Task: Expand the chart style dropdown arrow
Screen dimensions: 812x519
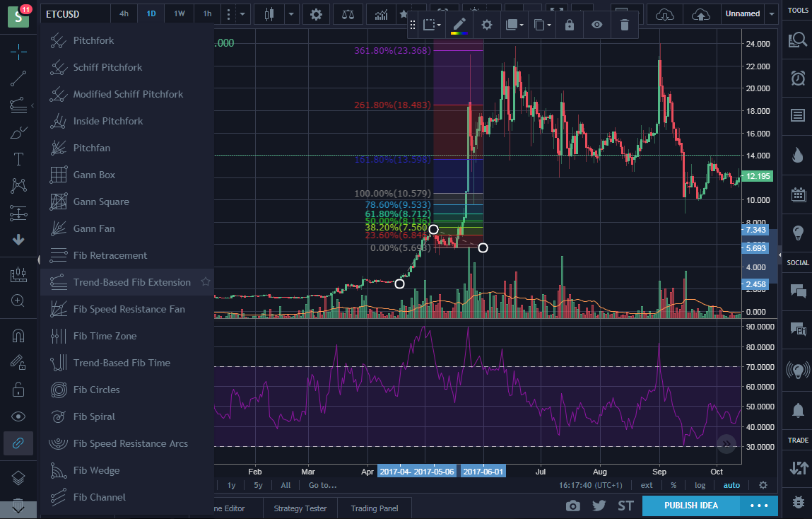Action: pyautogui.click(x=291, y=14)
